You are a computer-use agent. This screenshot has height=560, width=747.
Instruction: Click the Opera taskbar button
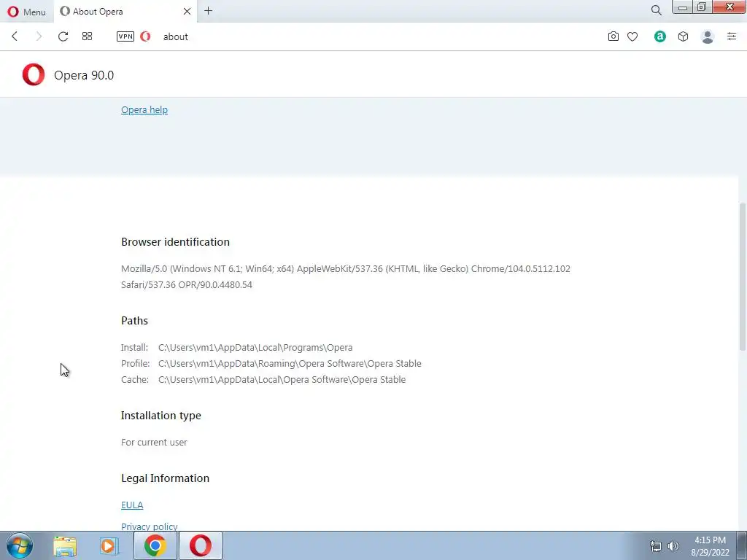coord(201,545)
